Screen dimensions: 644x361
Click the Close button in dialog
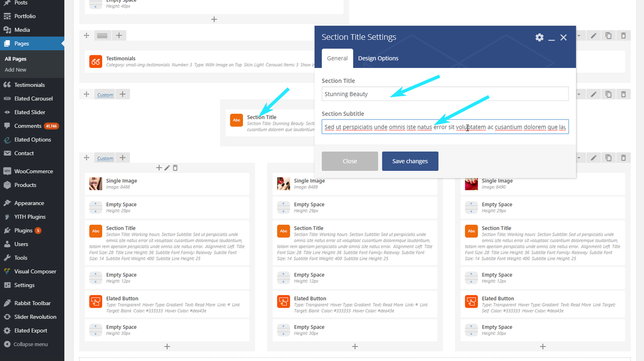pos(350,161)
